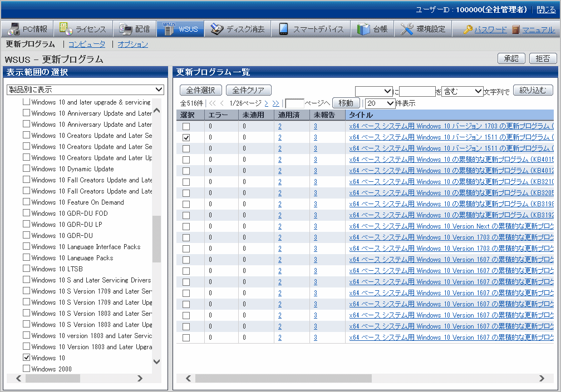Open the 20 items per page dropdown
The image size is (561, 392).
click(380, 103)
